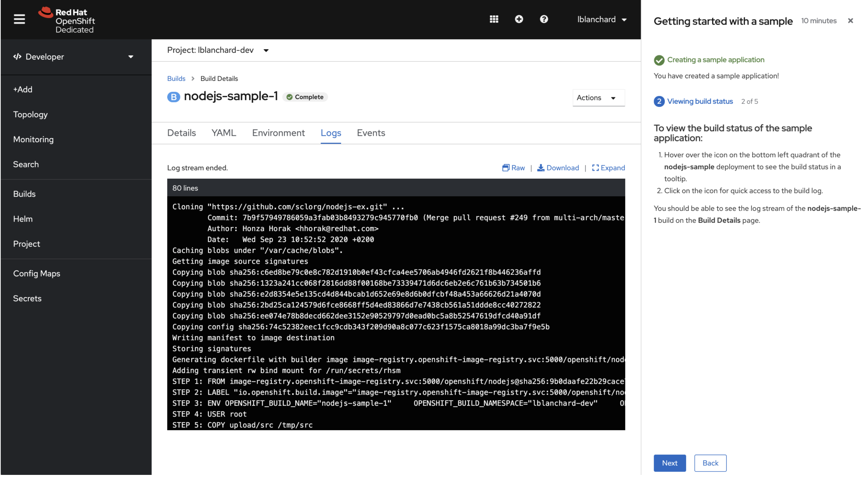Image resolution: width=868 pixels, height=477 pixels.
Task: Click the Expand log icon
Action: coord(595,168)
